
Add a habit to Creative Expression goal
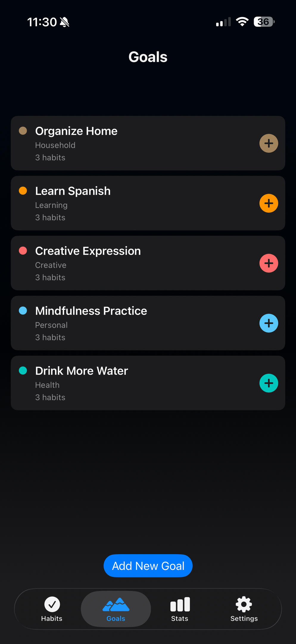tap(269, 263)
